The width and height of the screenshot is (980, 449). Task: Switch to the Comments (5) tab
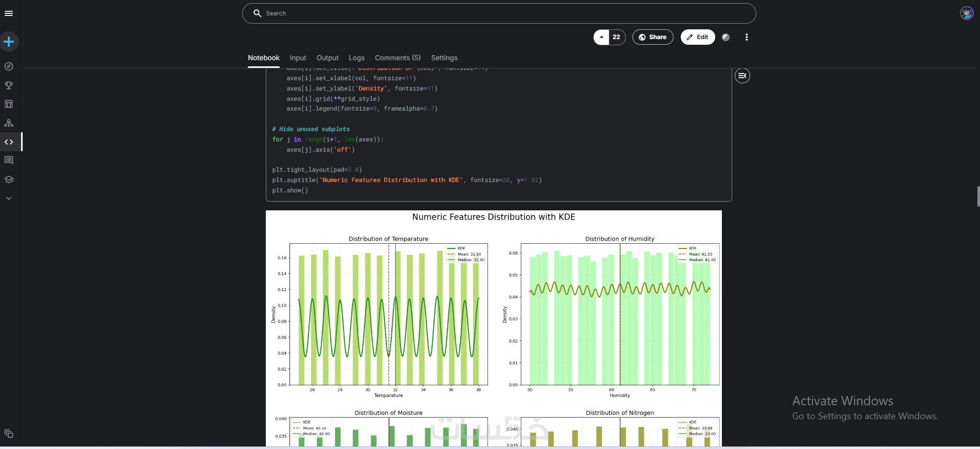coord(397,58)
